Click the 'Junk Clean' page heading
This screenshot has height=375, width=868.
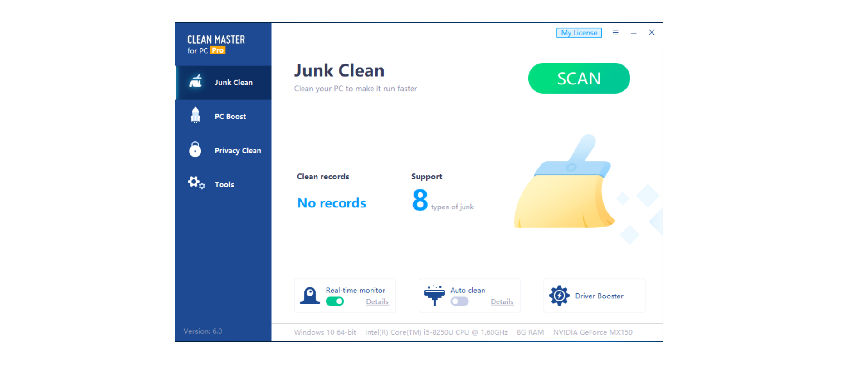339,70
